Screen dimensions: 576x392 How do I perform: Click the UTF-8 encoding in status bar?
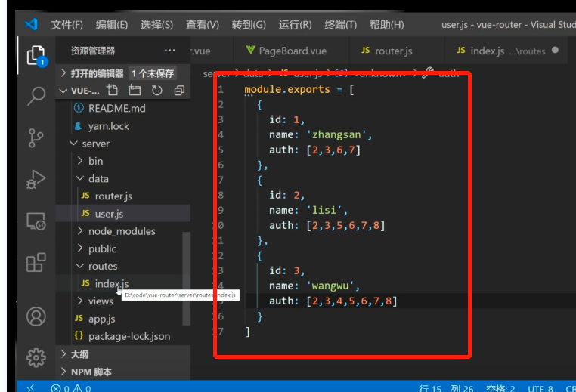pos(540,388)
